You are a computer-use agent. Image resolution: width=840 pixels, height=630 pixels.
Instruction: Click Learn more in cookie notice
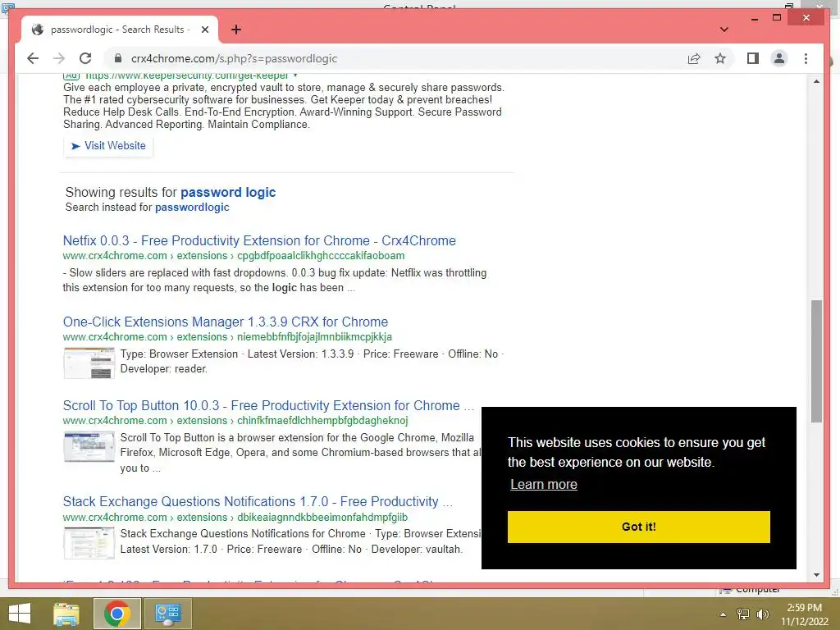544,484
